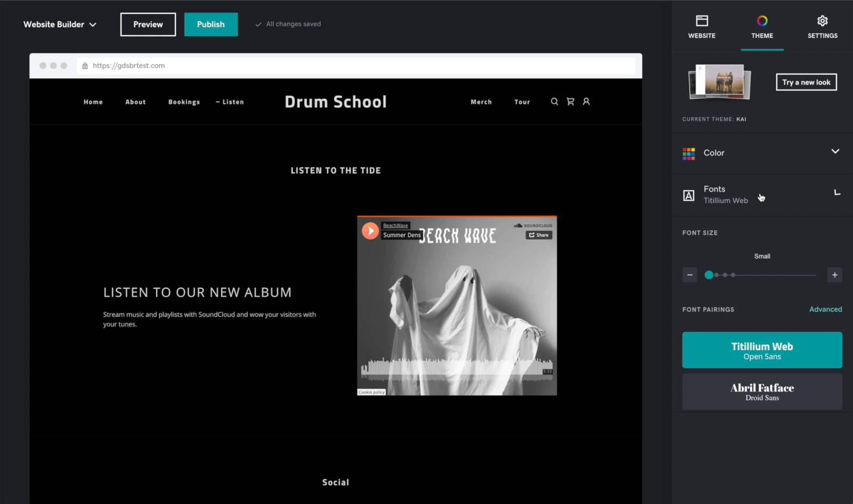Choose the Abril Fatface font pairing
The image size is (853, 504).
point(762,392)
